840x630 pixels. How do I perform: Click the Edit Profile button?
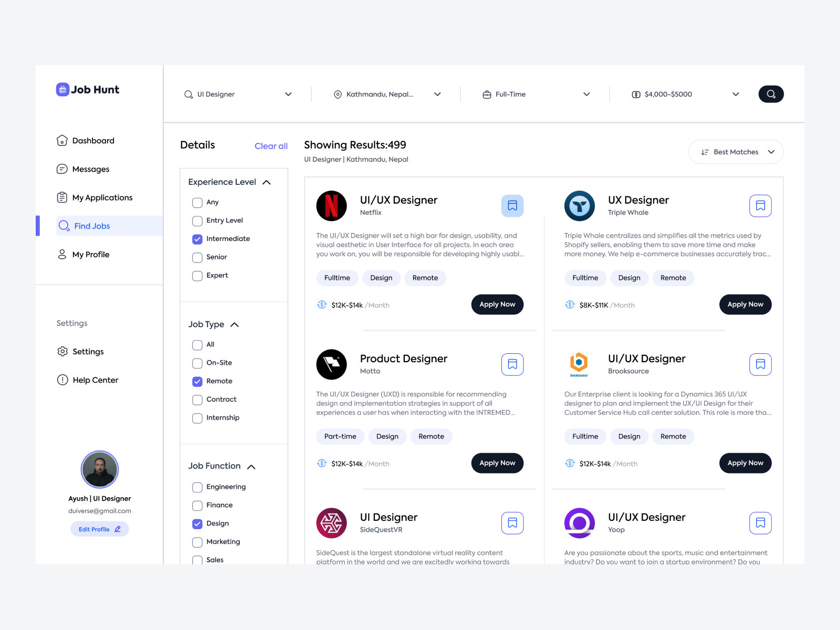coord(100,529)
